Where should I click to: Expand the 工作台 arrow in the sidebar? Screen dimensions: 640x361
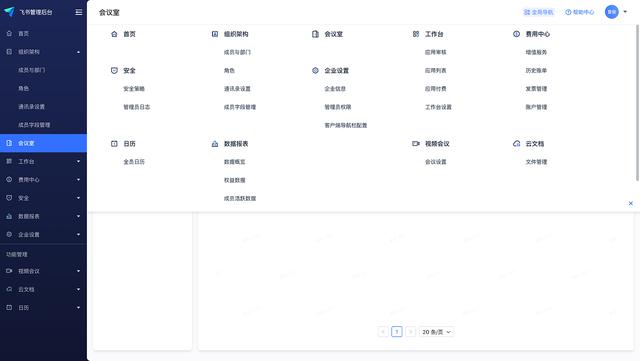pyautogui.click(x=78, y=161)
